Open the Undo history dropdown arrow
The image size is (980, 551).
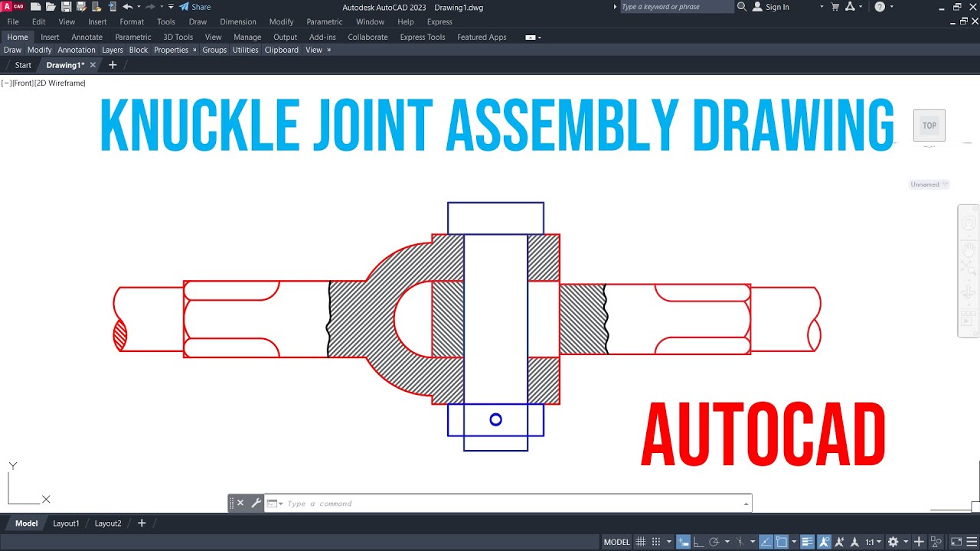tap(139, 7)
